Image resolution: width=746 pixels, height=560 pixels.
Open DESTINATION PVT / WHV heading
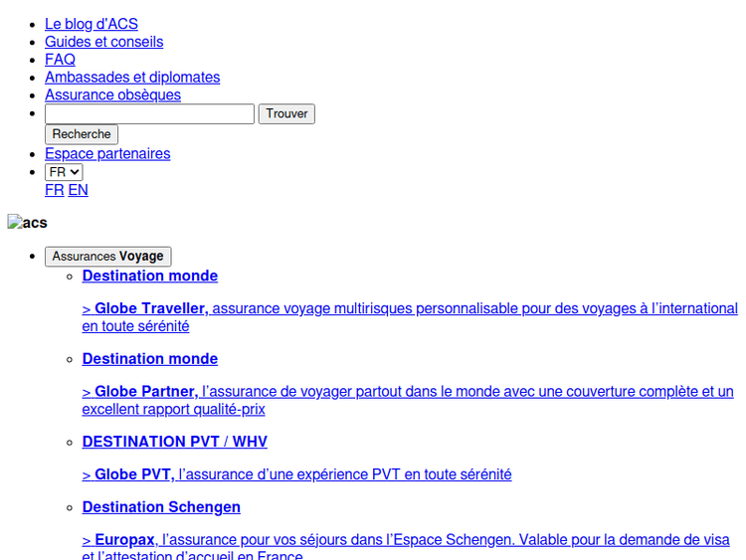click(175, 442)
